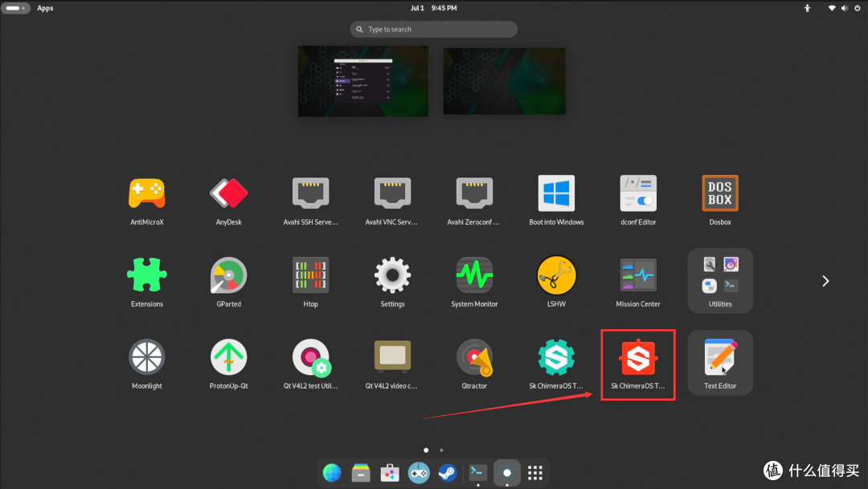This screenshot has width=868, height=489.
Task: Launch GParted partition editor
Action: [228, 275]
